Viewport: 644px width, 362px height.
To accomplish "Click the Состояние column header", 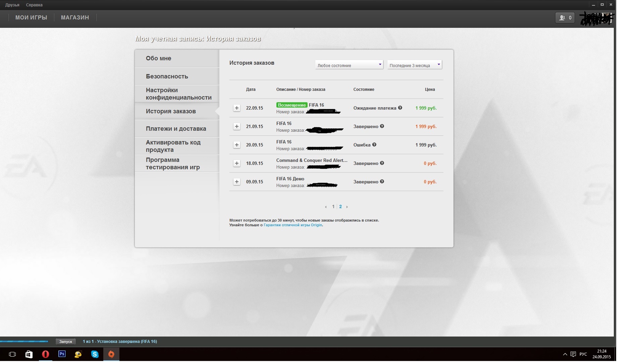I will [x=364, y=89].
